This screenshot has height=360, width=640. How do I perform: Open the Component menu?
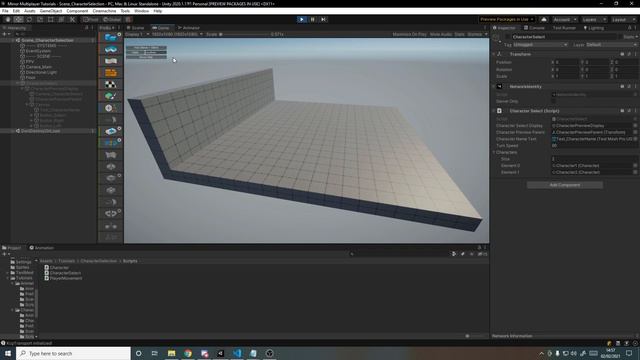77,11
